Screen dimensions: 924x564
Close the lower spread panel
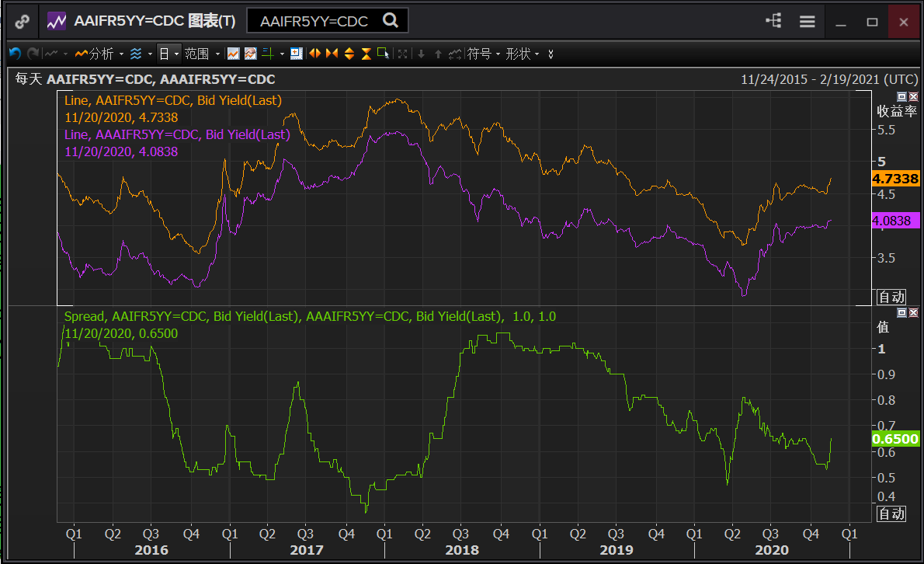click(913, 312)
